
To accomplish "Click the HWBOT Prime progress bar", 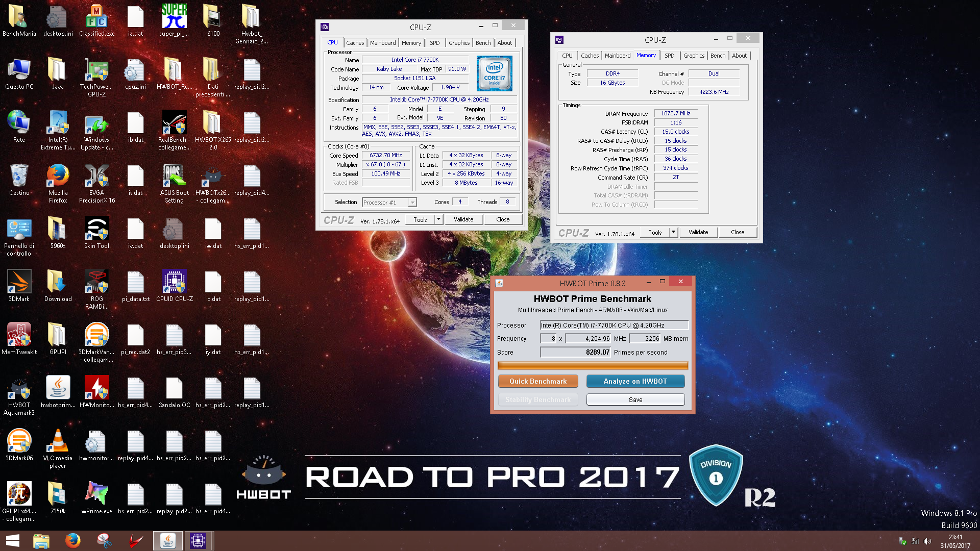I will tap(593, 365).
